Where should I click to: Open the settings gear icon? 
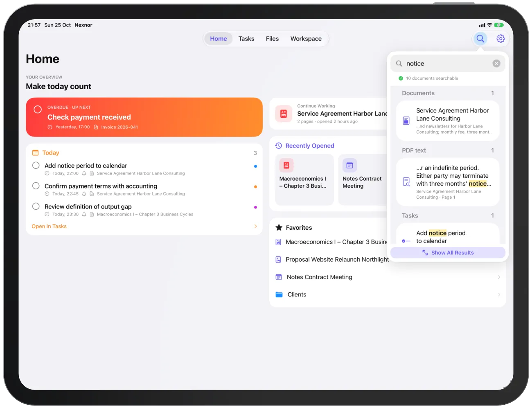(x=500, y=38)
